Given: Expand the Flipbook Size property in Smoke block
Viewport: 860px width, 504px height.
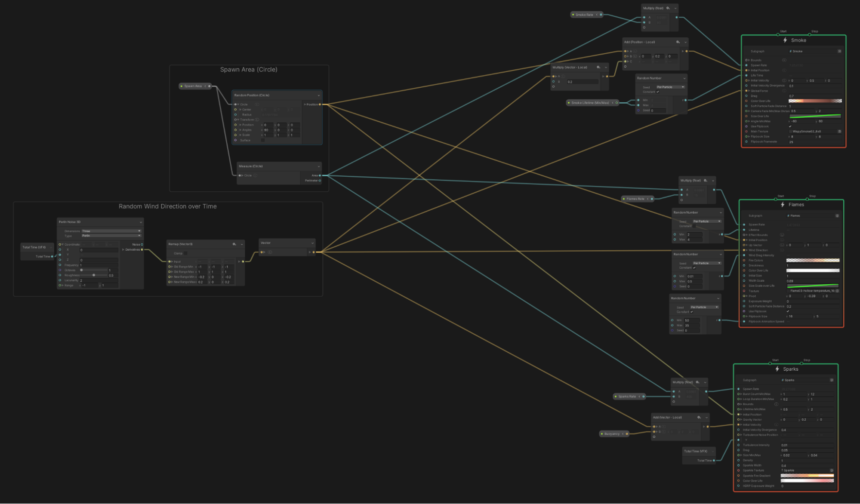Looking at the screenshot, I should (749, 137).
